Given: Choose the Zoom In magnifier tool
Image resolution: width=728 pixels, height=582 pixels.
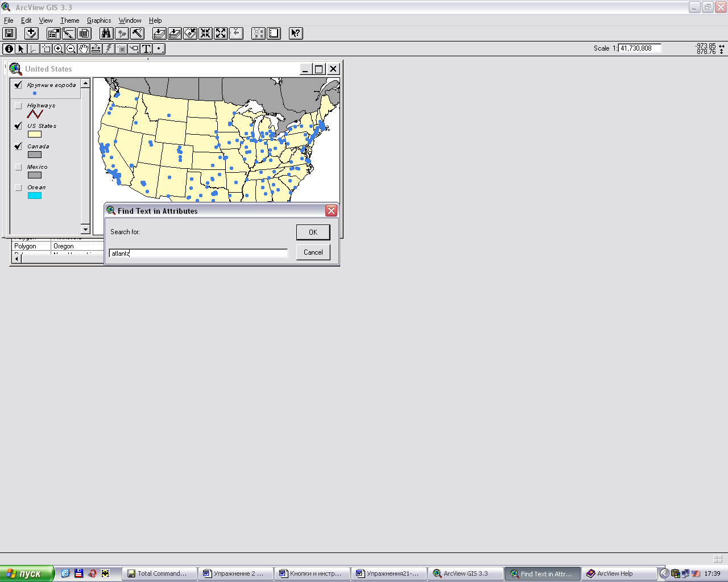Looking at the screenshot, I should pyautogui.click(x=59, y=49).
